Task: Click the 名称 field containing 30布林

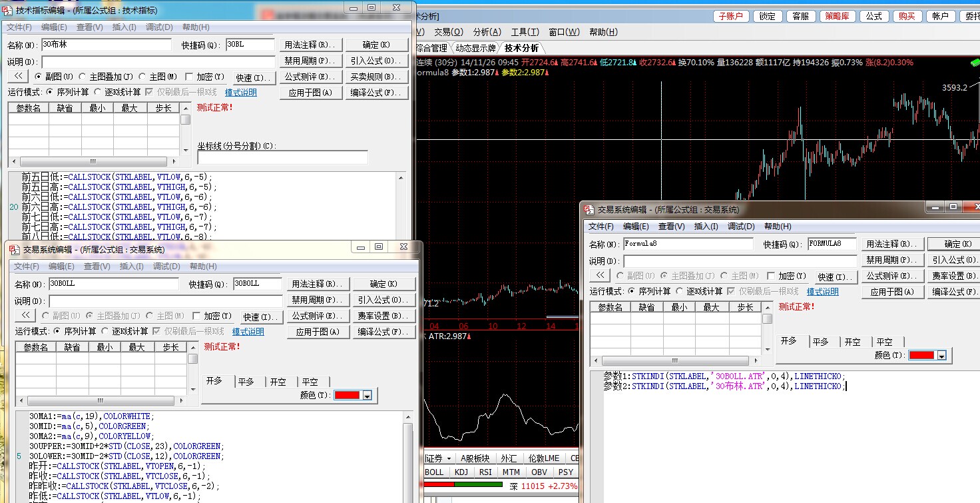Action: click(106, 45)
